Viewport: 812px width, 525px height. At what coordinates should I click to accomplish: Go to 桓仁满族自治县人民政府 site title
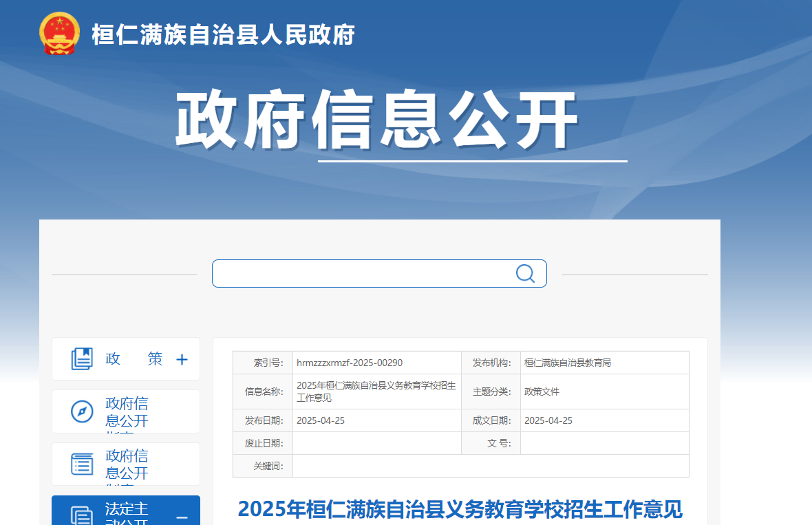[x=223, y=34]
